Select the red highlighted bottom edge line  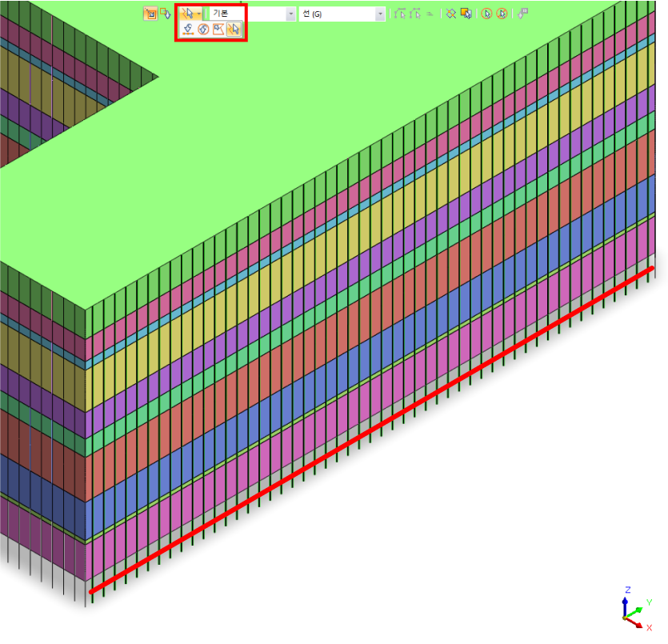click(371, 430)
